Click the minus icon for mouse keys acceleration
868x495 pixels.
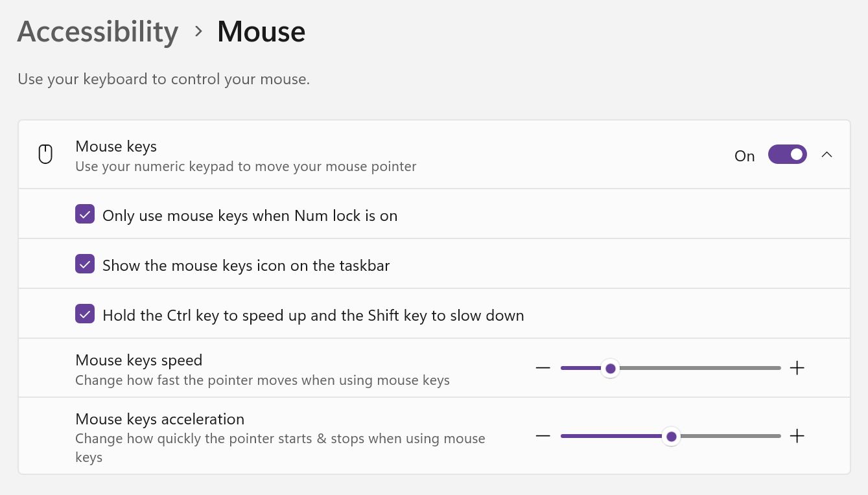(543, 435)
